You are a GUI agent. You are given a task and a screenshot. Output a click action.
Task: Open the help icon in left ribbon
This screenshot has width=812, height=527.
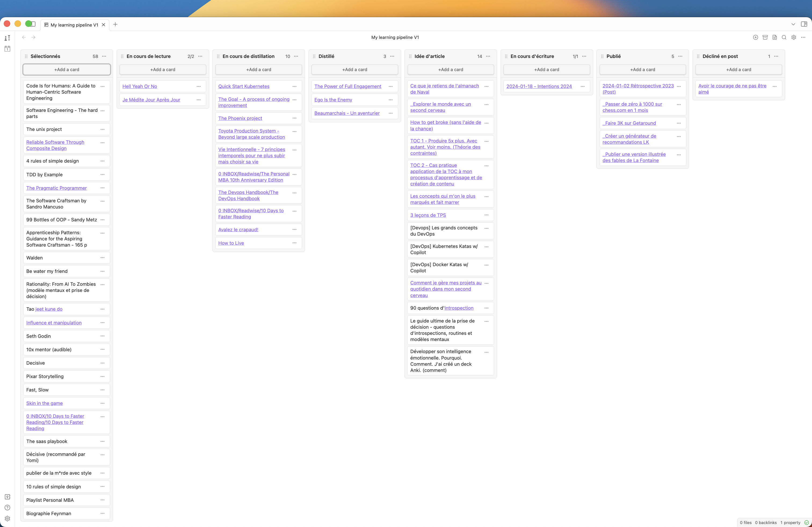point(7,508)
